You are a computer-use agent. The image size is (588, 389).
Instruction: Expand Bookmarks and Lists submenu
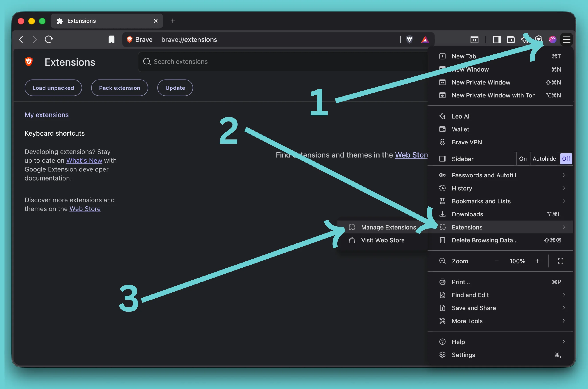point(500,201)
